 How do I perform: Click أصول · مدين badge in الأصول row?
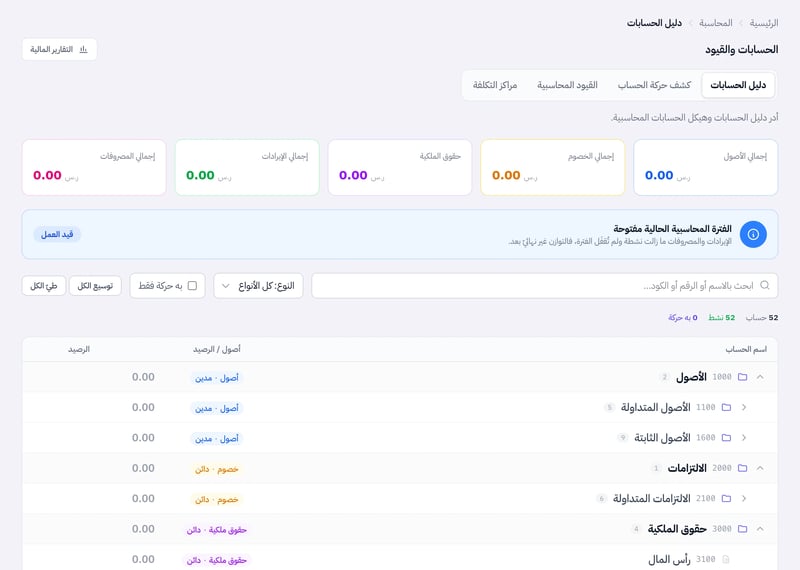pyautogui.click(x=217, y=378)
